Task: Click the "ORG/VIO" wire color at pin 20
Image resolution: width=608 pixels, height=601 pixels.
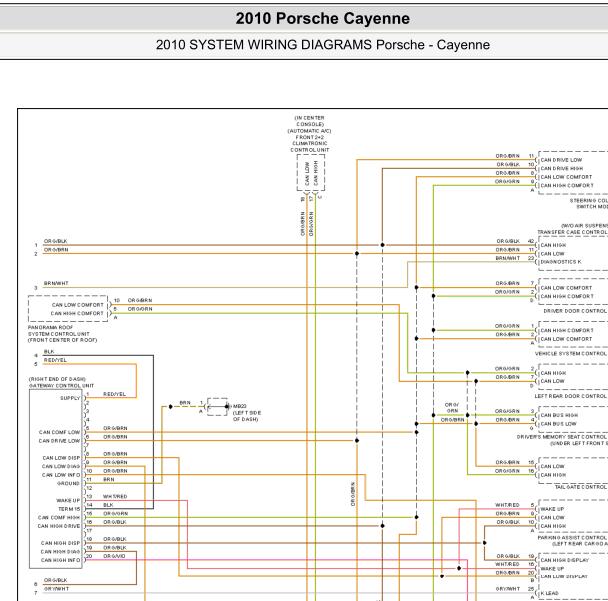Action: tap(114, 556)
